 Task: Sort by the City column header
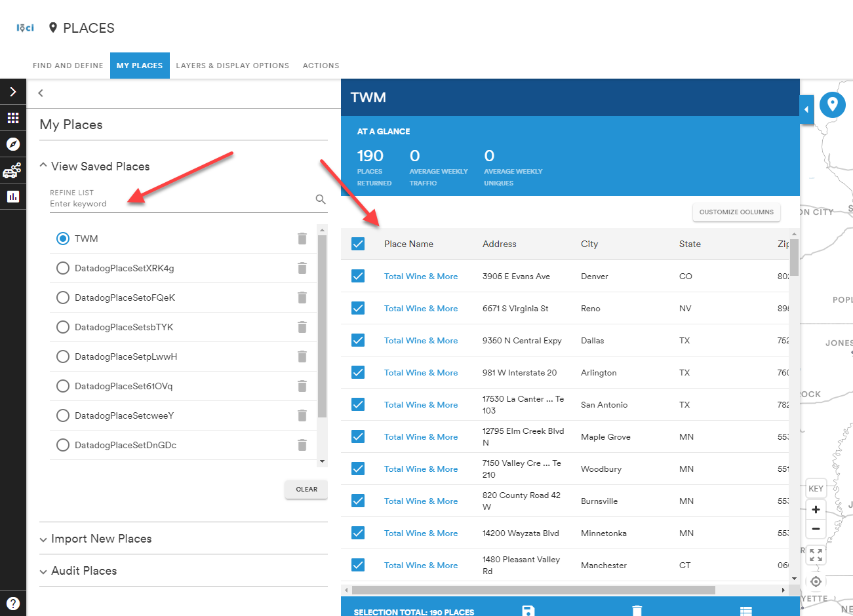[589, 244]
